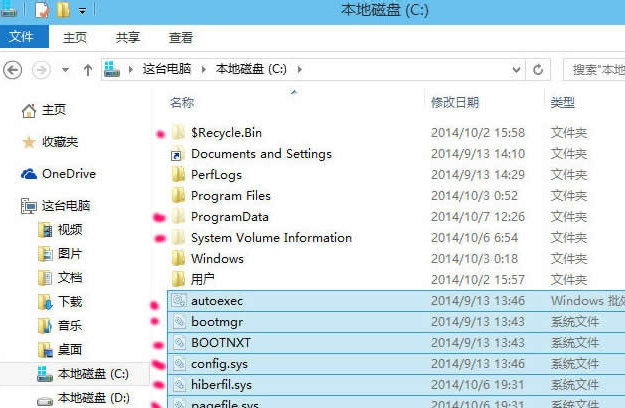The width and height of the screenshot is (625, 408).
Task: Switch to the 共享 ribbon tab
Action: [128, 37]
